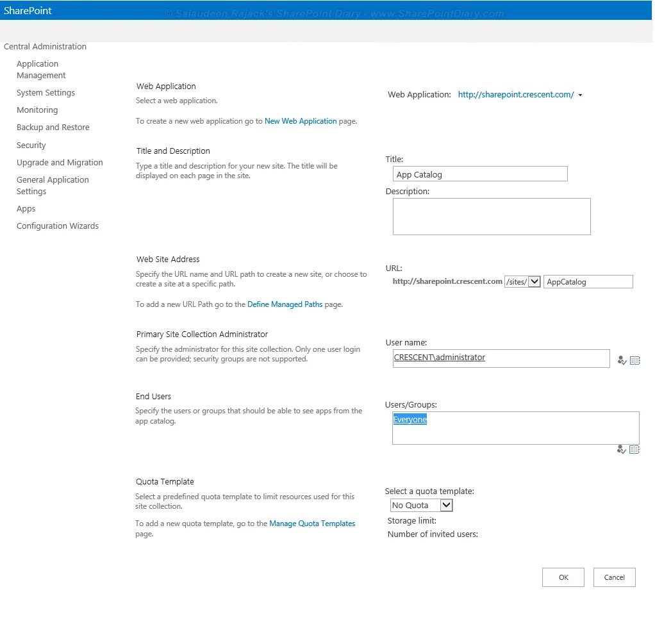Open Manage Quota Templates link

click(312, 524)
